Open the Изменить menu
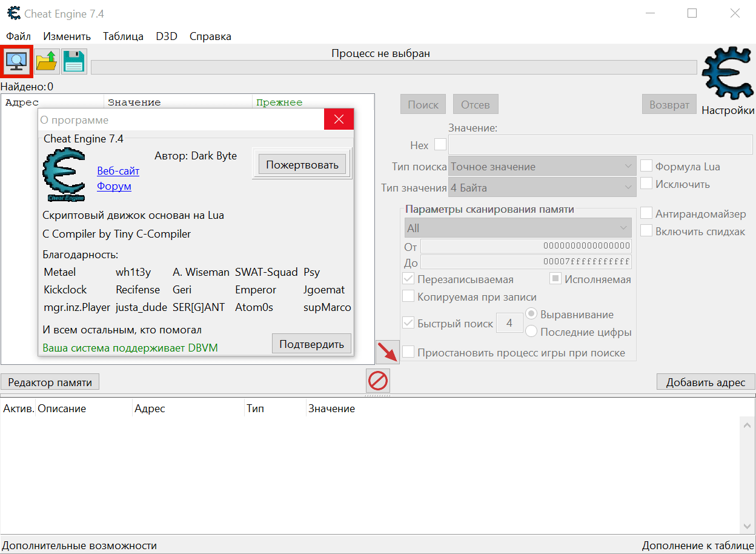This screenshot has width=756, height=554. 67,36
